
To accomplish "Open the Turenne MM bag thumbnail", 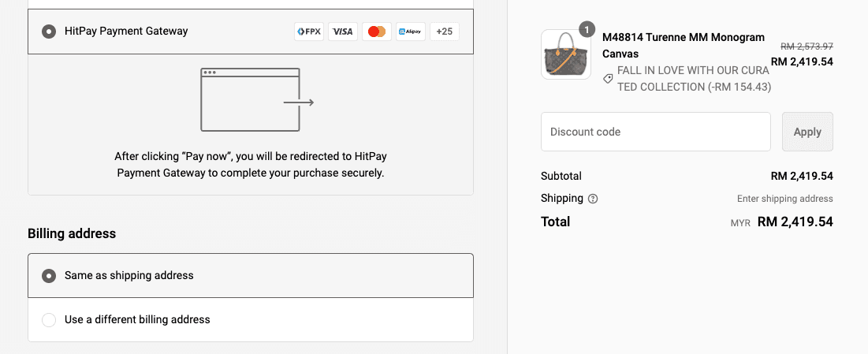I will [566, 54].
